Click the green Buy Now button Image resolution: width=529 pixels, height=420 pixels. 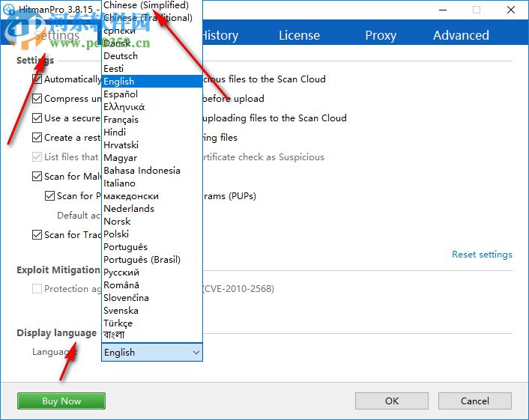[61, 401]
